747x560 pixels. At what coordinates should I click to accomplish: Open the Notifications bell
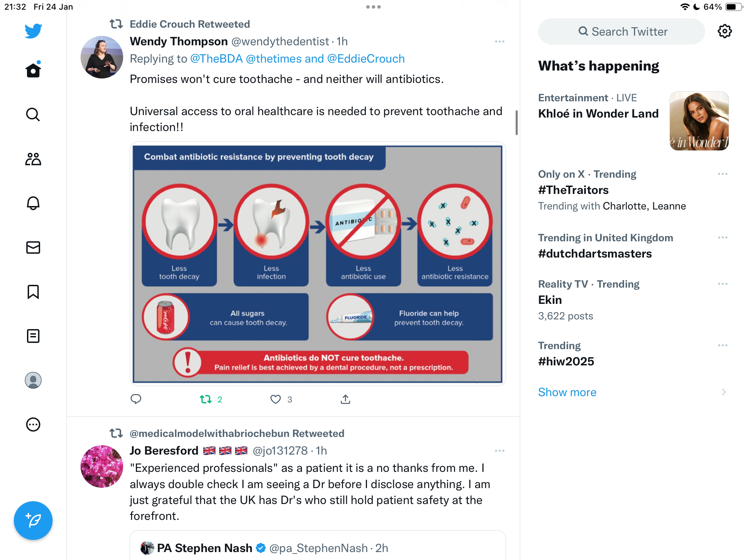[x=33, y=203]
